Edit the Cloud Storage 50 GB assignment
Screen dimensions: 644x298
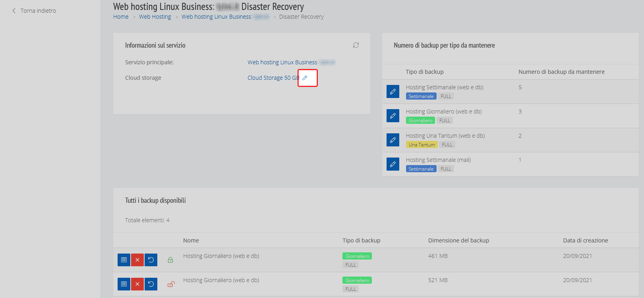(x=305, y=78)
